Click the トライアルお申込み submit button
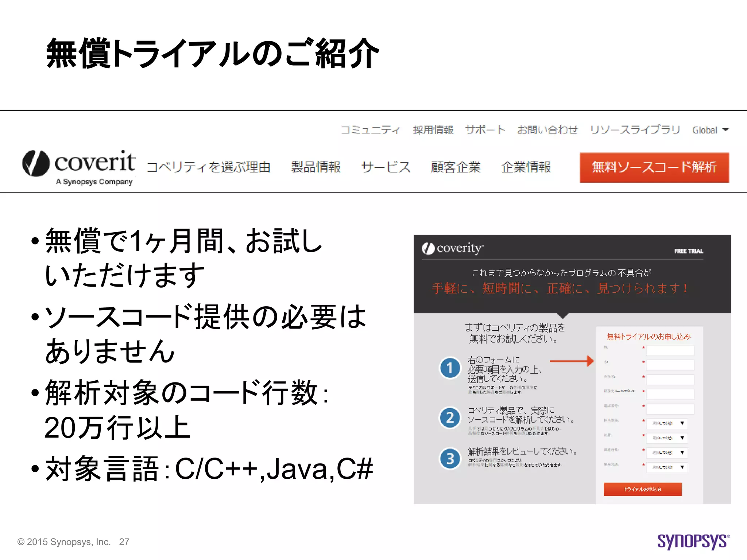 [x=642, y=489]
